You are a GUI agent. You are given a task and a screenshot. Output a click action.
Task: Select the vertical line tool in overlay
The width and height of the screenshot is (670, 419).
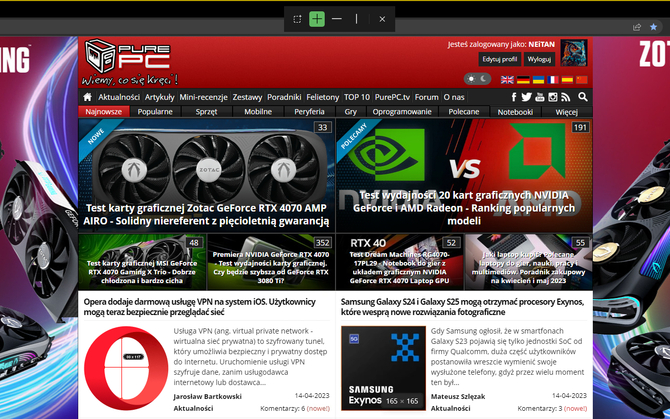(356, 19)
